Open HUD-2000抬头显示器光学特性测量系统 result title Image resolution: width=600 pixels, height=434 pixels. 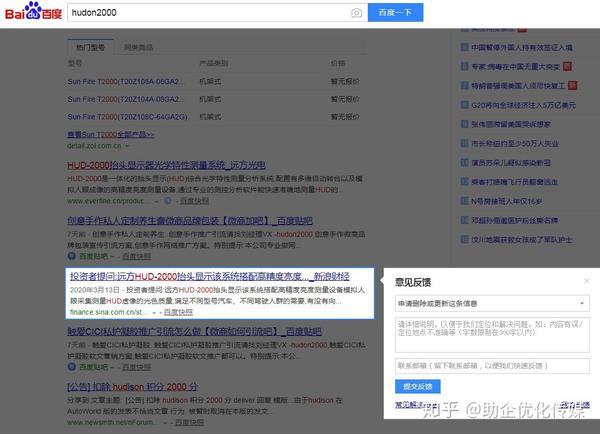coord(166,165)
